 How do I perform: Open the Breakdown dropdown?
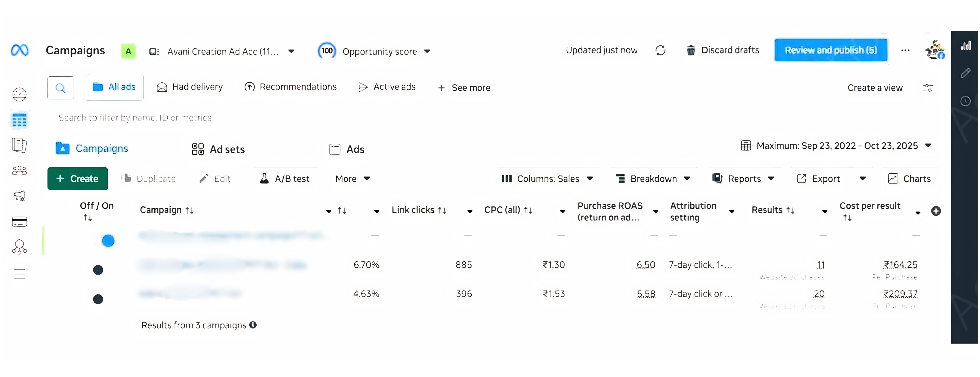click(x=653, y=179)
